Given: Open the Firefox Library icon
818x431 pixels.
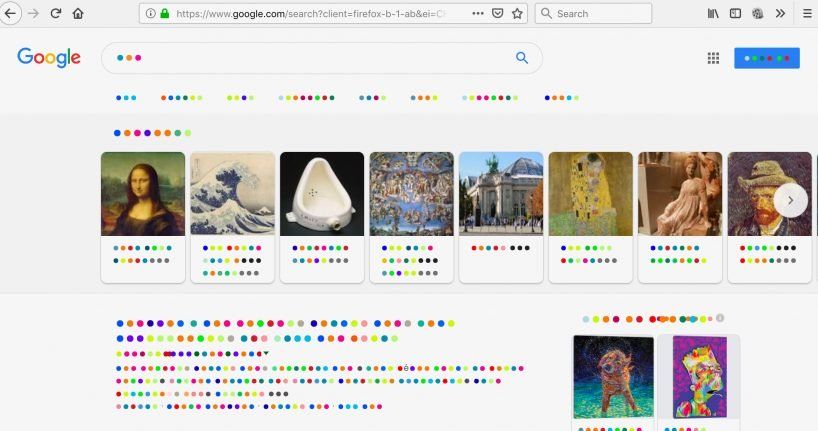Looking at the screenshot, I should (713, 14).
